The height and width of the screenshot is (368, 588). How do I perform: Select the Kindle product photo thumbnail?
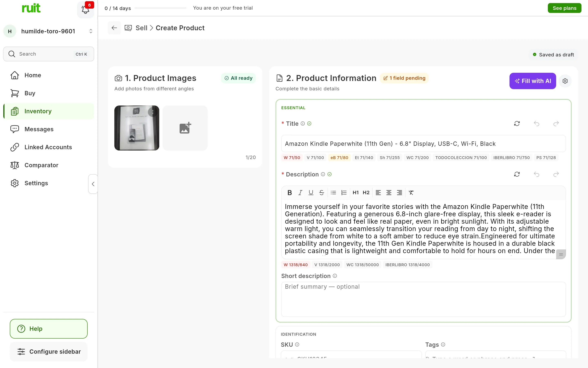click(x=137, y=128)
